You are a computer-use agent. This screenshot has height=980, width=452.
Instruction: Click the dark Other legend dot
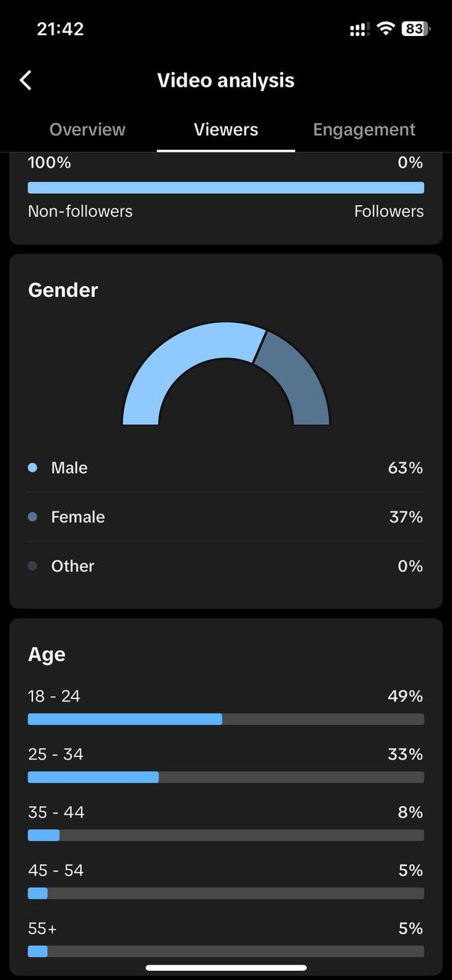pos(32,566)
